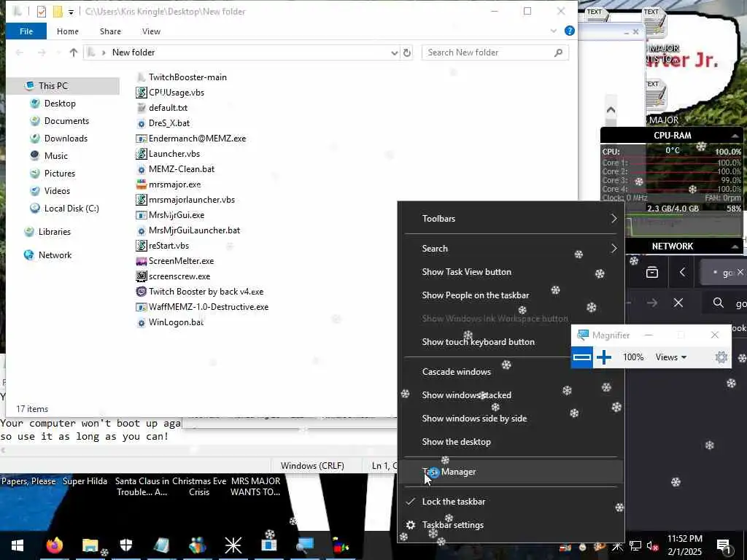
Task: Open the address bar history dropdown
Action: coord(395,52)
